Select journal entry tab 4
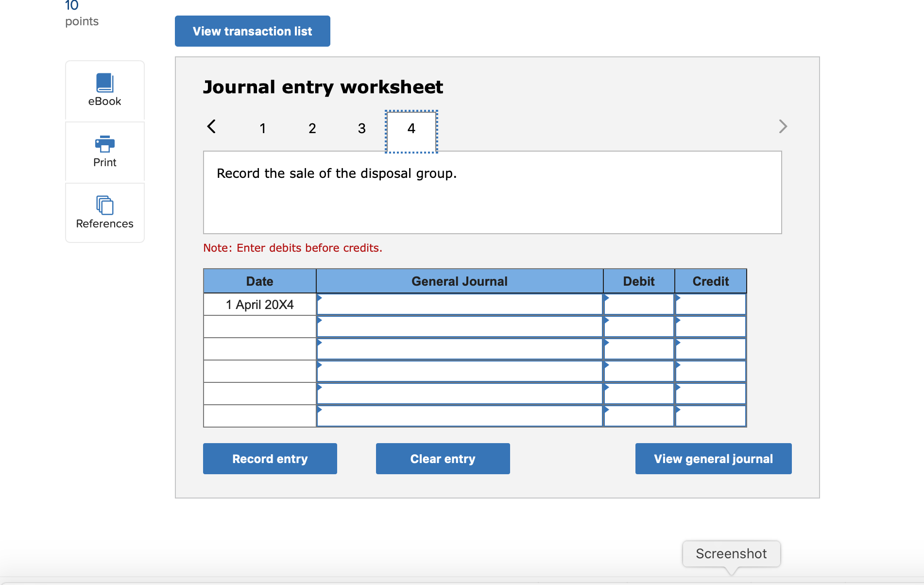 (x=411, y=131)
